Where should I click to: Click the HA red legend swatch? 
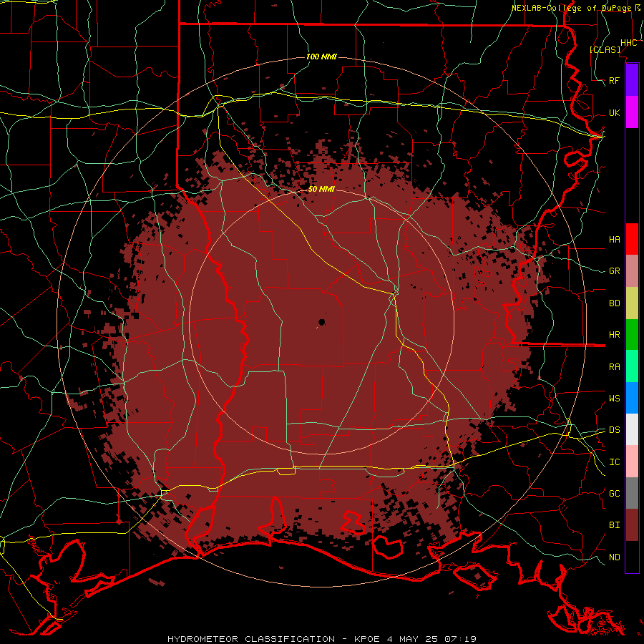pos(632,239)
